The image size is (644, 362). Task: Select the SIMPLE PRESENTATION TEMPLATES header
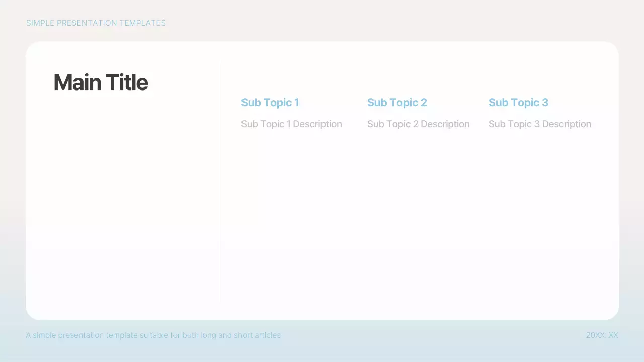point(96,23)
